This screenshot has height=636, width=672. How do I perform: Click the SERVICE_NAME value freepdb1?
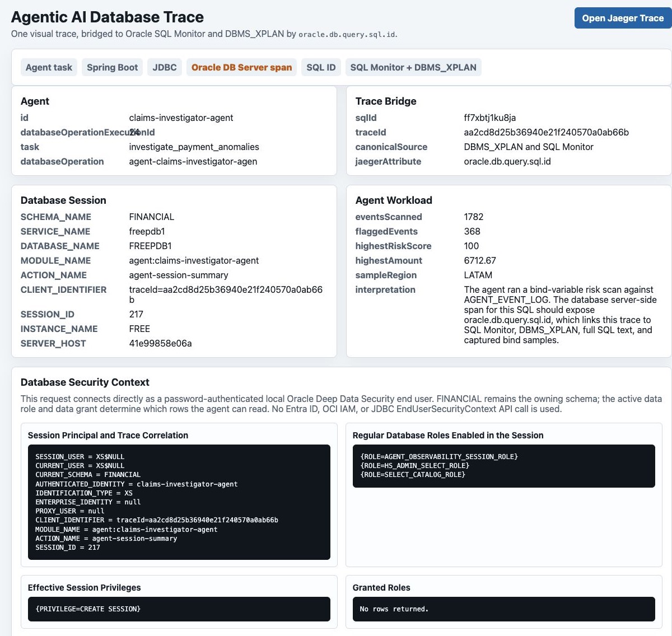click(147, 231)
